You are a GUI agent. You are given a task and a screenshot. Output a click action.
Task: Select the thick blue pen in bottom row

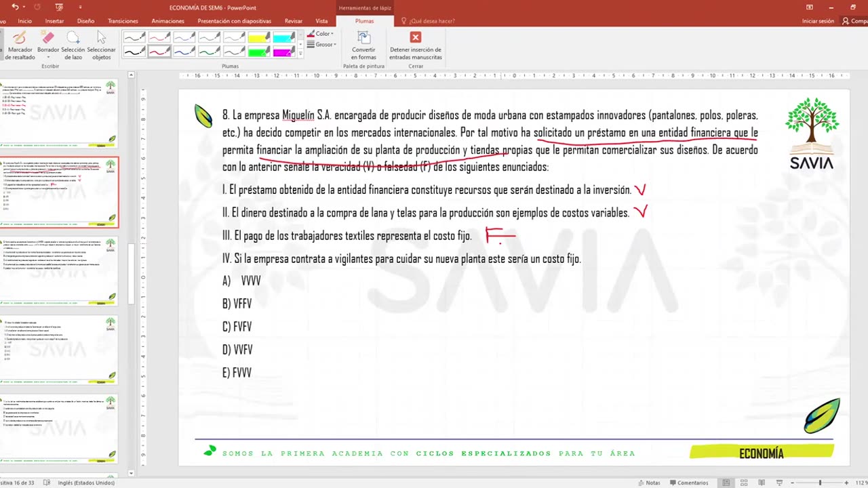tap(184, 52)
